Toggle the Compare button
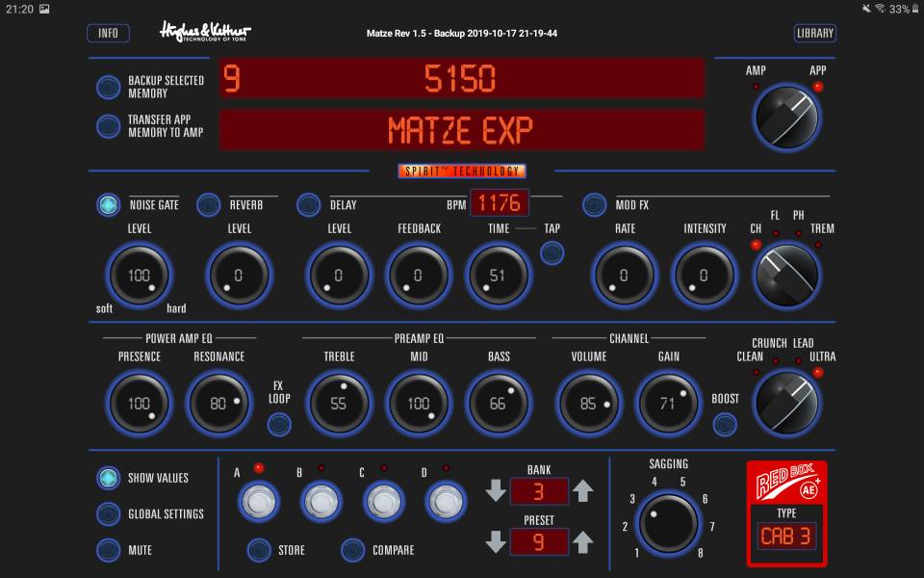 pyautogui.click(x=353, y=550)
